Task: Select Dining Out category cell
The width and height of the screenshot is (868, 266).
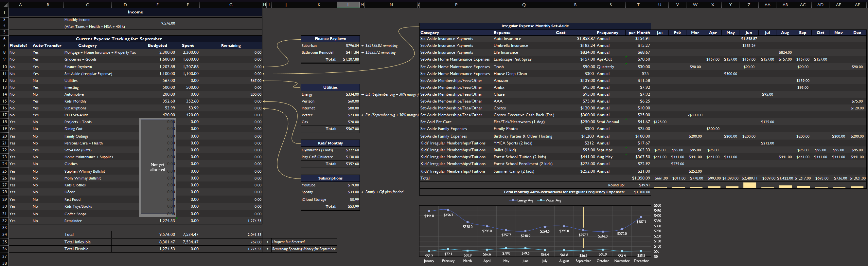Action: point(74,129)
